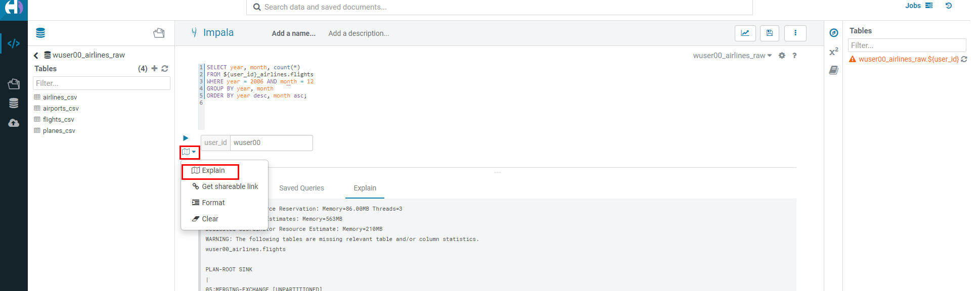980x291 pixels.
Task: Click Add a description... field
Action: coord(359,33)
